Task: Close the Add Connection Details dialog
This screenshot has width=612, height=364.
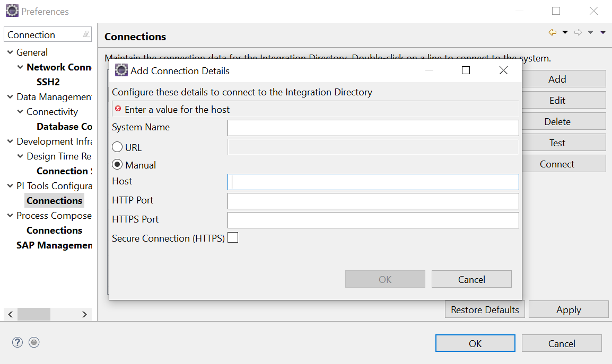Action: click(503, 70)
